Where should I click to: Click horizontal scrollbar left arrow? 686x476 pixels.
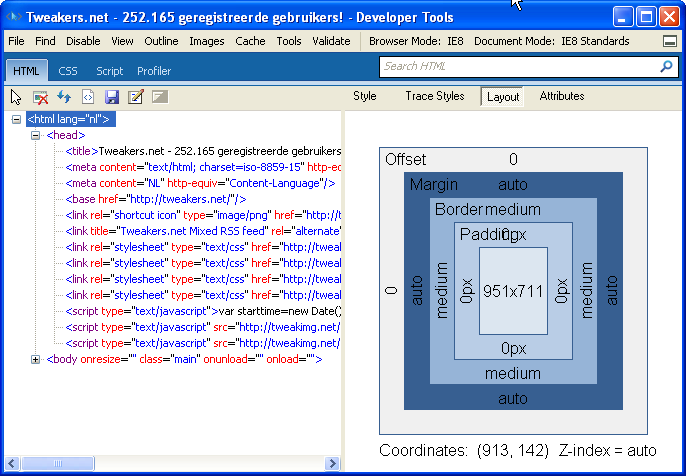12,463
